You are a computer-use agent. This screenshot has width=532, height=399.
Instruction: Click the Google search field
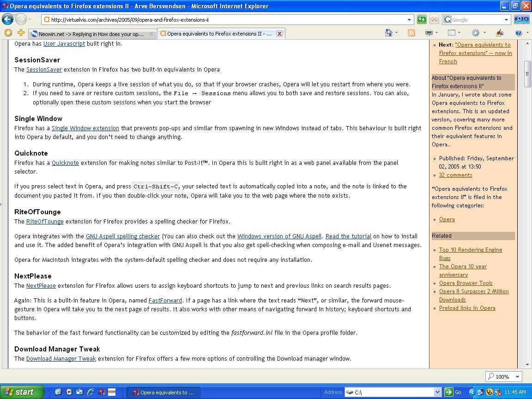coord(477,20)
